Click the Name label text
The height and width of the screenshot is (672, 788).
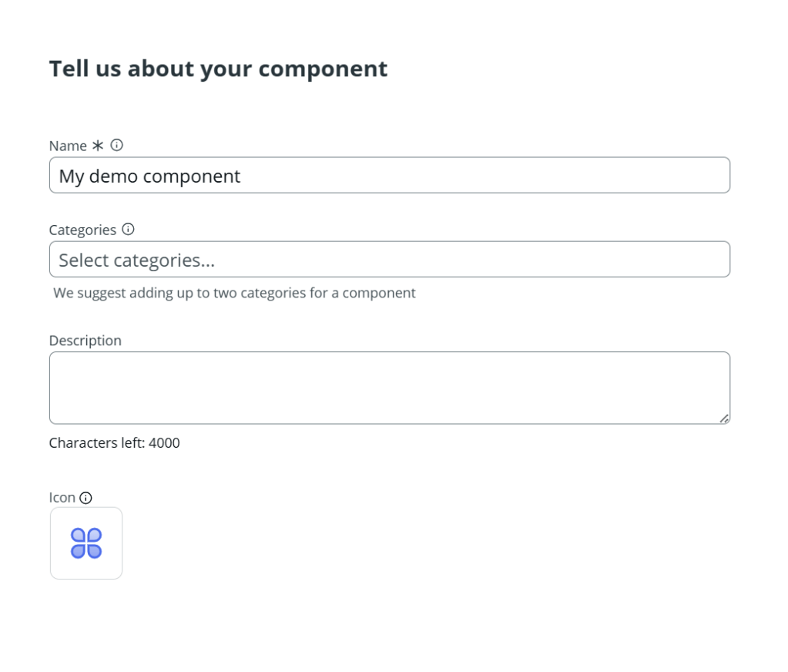pos(66,145)
